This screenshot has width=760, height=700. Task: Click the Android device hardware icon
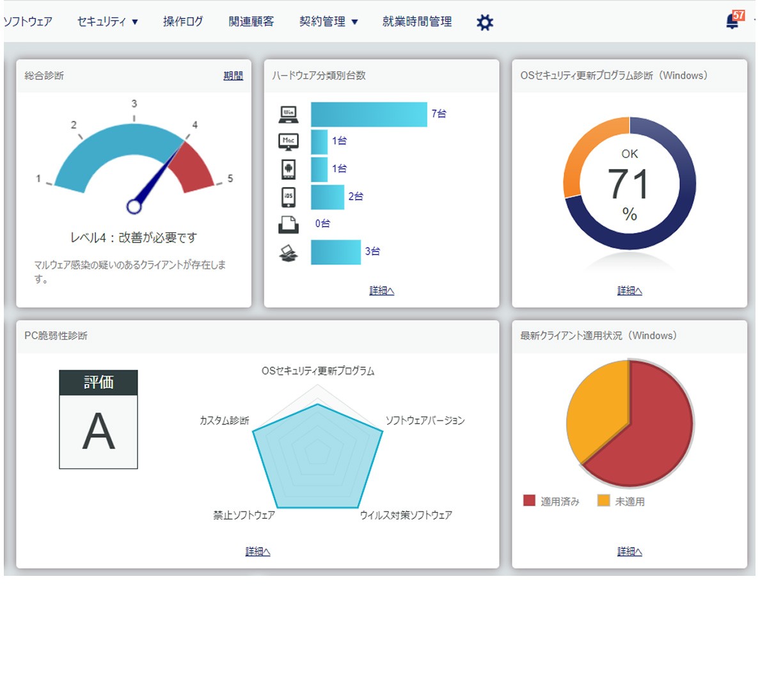[289, 169]
